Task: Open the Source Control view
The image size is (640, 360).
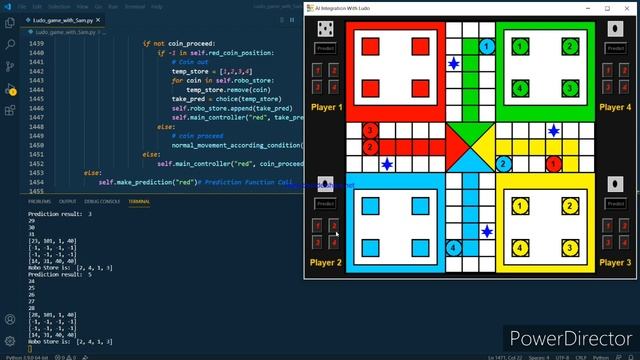Action: (x=10, y=66)
